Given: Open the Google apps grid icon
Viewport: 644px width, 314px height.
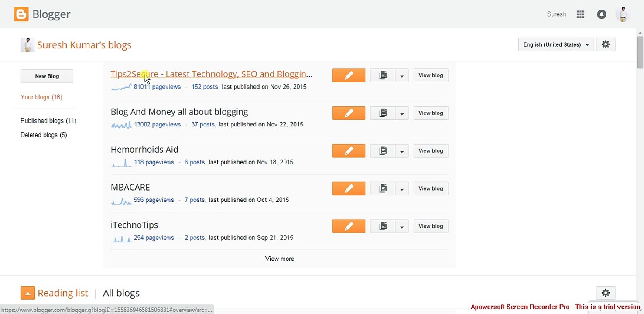Looking at the screenshot, I should (x=580, y=14).
